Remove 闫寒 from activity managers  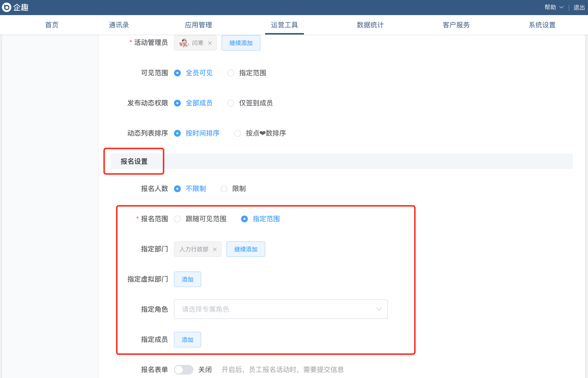point(210,43)
